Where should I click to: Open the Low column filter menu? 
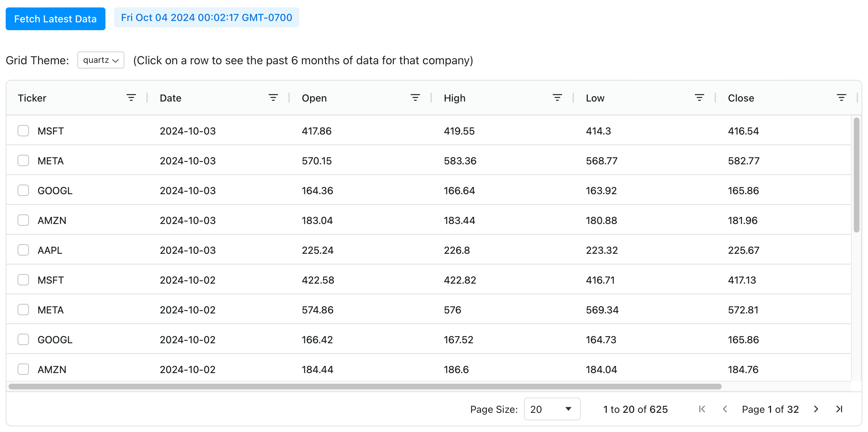pos(699,98)
